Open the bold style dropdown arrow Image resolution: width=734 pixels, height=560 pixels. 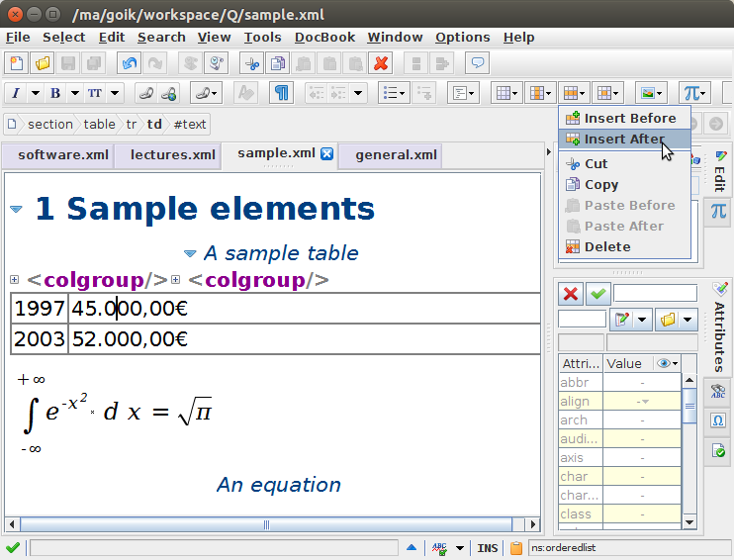click(x=75, y=93)
